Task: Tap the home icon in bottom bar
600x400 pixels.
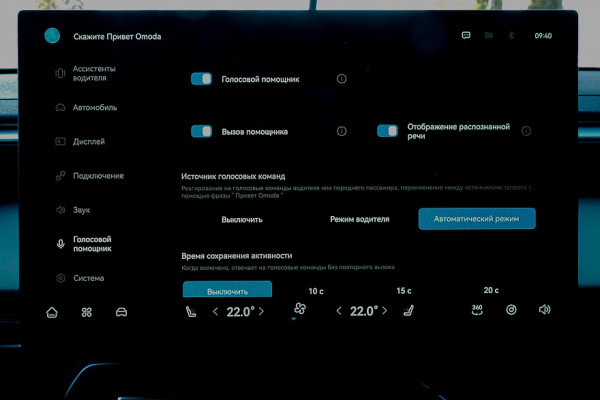Action: [52, 311]
